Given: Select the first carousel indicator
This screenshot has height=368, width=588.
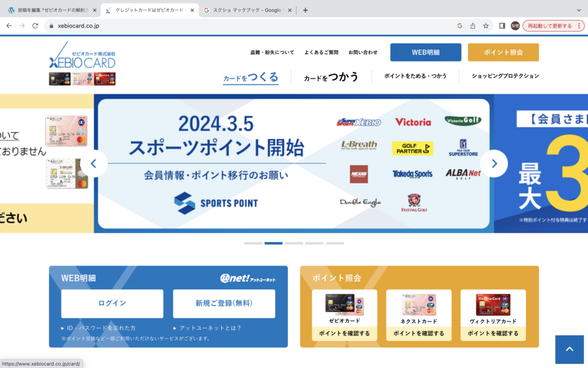Looking at the screenshot, I should (253, 243).
